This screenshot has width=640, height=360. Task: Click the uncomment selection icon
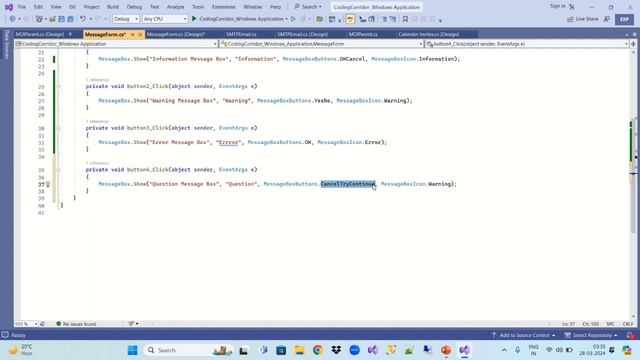click(393, 19)
